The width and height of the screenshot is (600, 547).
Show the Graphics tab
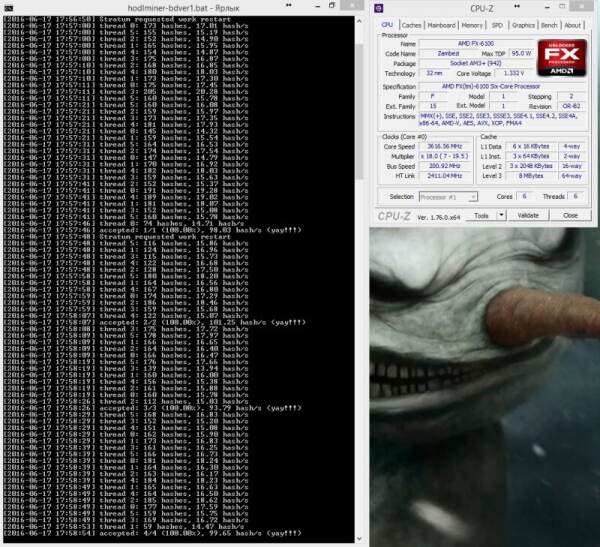pos(523,25)
